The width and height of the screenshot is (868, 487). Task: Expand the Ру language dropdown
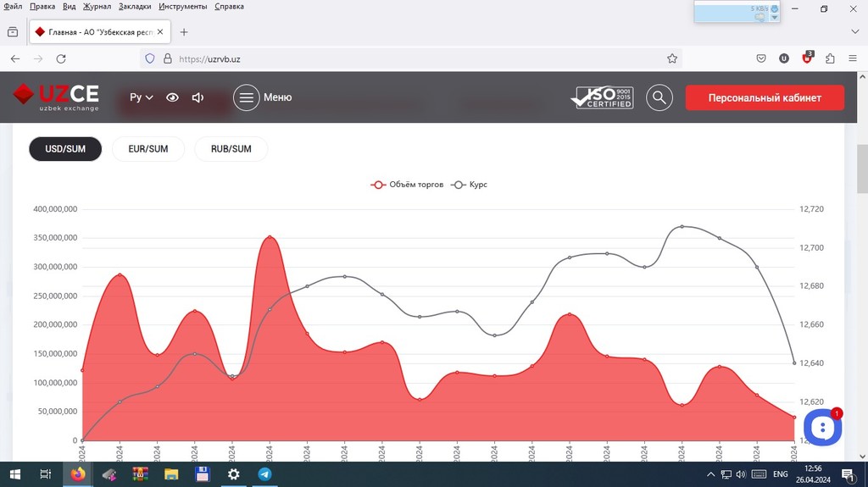(141, 97)
